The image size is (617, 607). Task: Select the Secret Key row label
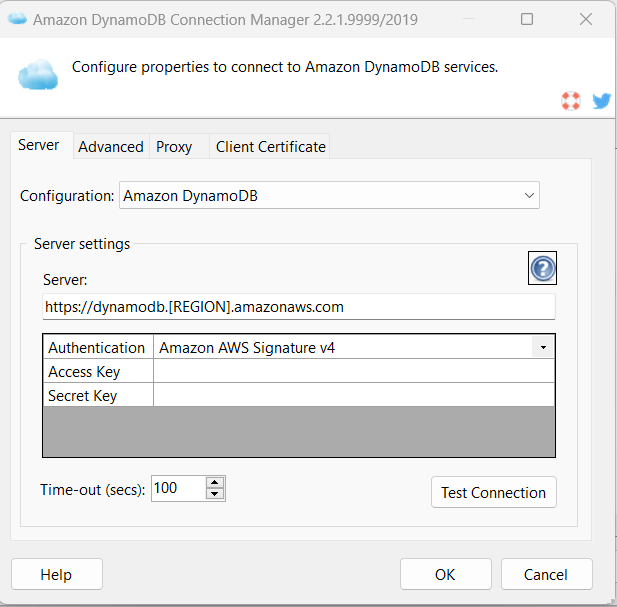point(98,395)
